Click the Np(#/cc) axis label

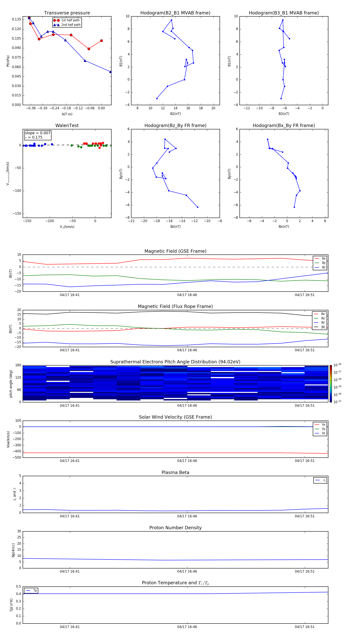coord(13,550)
